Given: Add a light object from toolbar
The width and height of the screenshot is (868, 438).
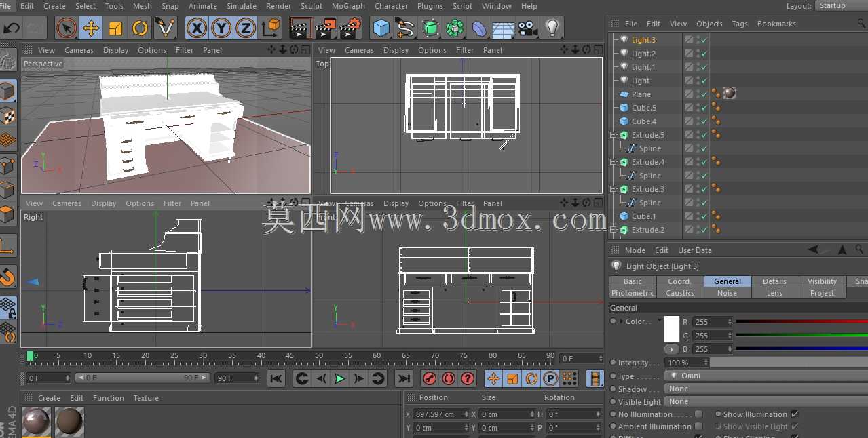Looking at the screenshot, I should 552,28.
